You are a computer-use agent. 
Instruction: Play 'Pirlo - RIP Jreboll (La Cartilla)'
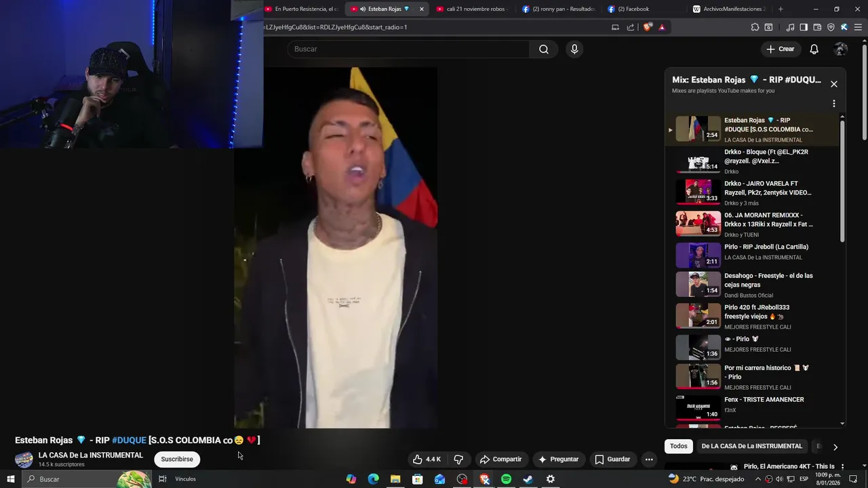click(753, 255)
